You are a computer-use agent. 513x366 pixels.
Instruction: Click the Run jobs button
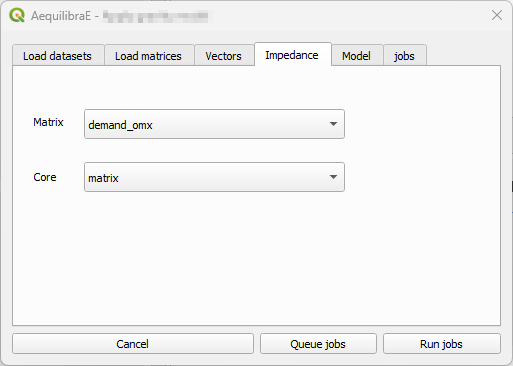click(441, 344)
